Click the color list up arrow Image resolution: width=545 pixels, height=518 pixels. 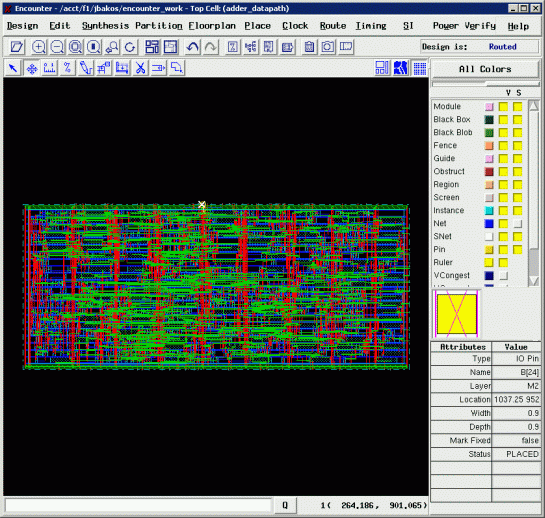point(534,106)
